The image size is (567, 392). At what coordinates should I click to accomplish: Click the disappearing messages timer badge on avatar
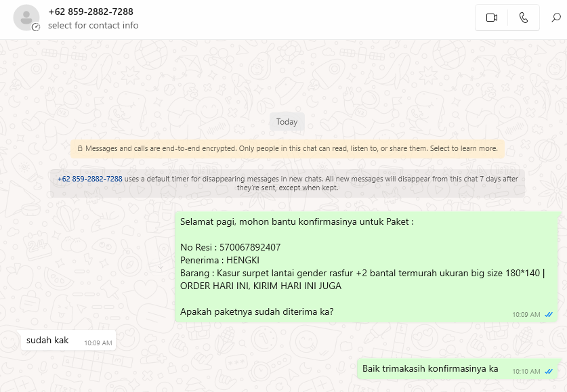(36, 27)
